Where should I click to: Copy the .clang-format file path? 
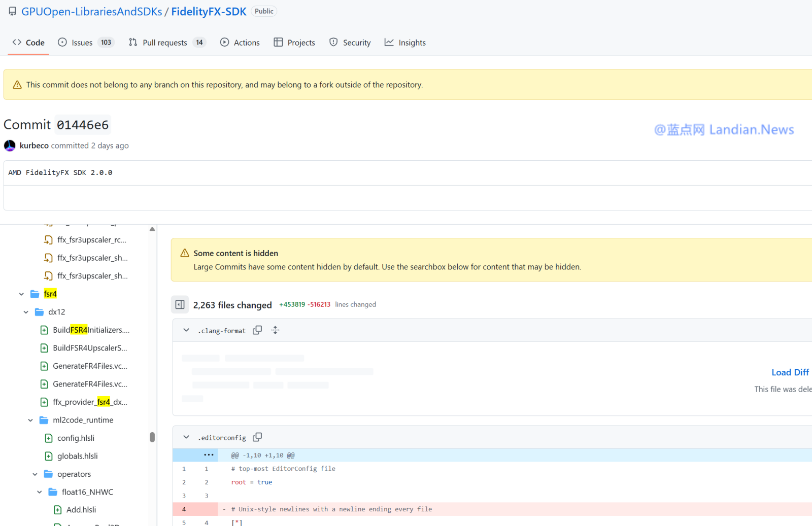[x=257, y=330]
